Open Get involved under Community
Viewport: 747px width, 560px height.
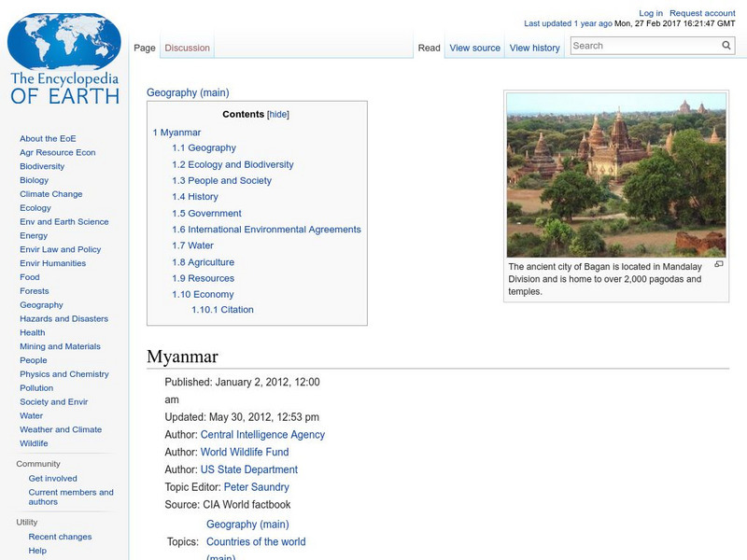52,477
